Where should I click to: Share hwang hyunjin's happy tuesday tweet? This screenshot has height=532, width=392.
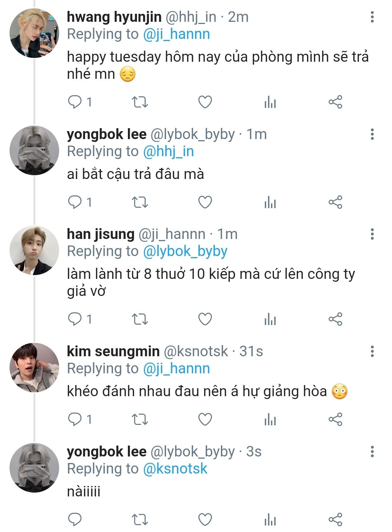(x=335, y=102)
